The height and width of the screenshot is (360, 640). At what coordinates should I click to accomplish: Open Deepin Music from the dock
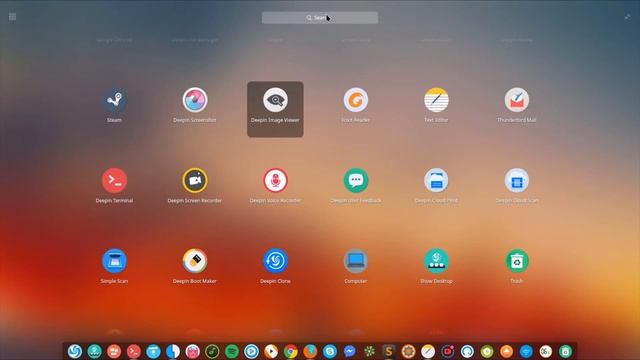pyautogui.click(x=212, y=351)
